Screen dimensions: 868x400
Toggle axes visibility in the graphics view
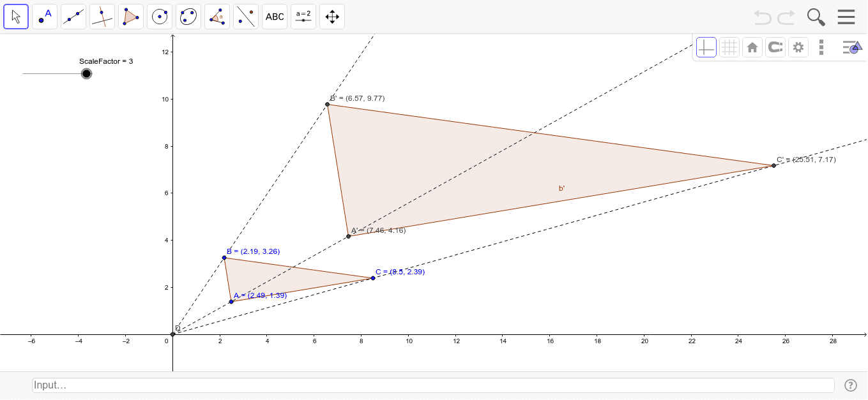click(x=706, y=47)
